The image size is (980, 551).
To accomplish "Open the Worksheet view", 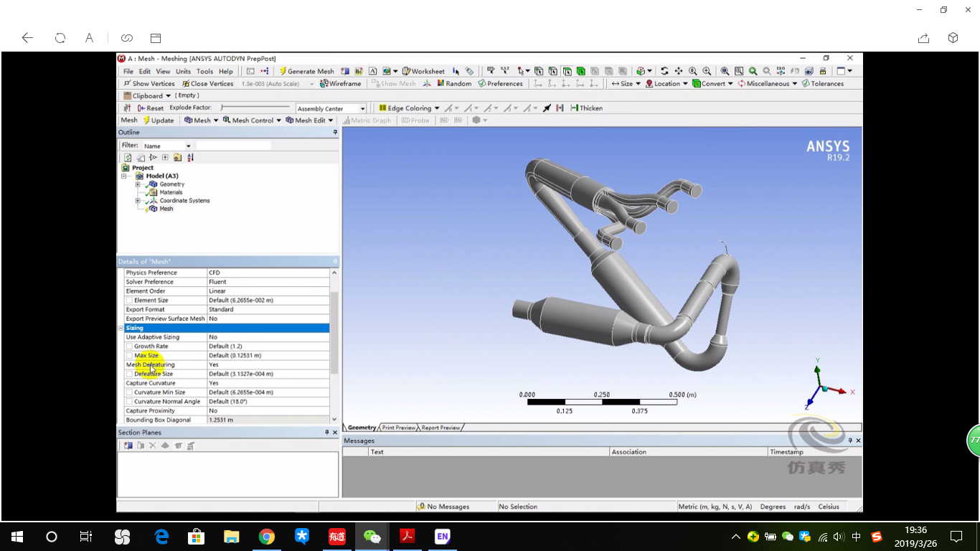I will 423,71.
